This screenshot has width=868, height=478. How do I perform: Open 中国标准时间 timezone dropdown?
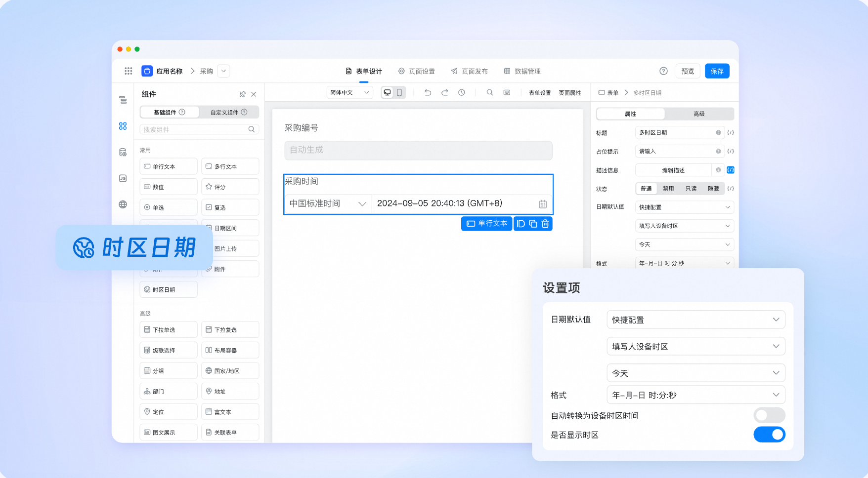pos(328,203)
